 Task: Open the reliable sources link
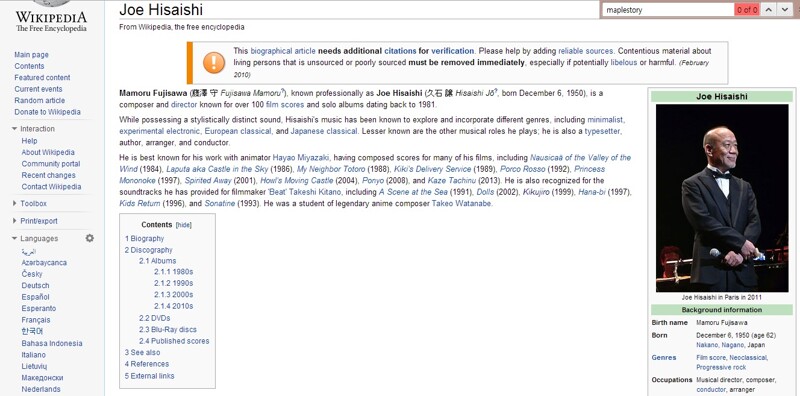586,51
